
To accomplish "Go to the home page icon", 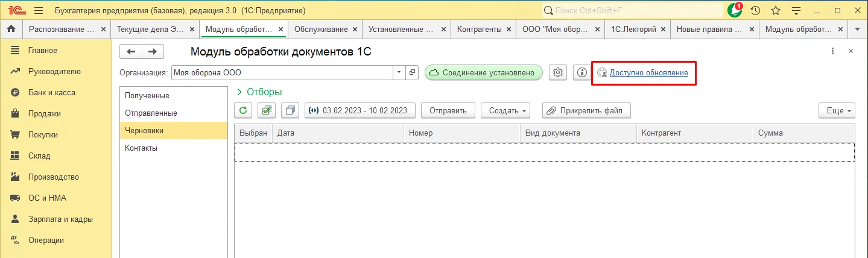I will (x=11, y=29).
